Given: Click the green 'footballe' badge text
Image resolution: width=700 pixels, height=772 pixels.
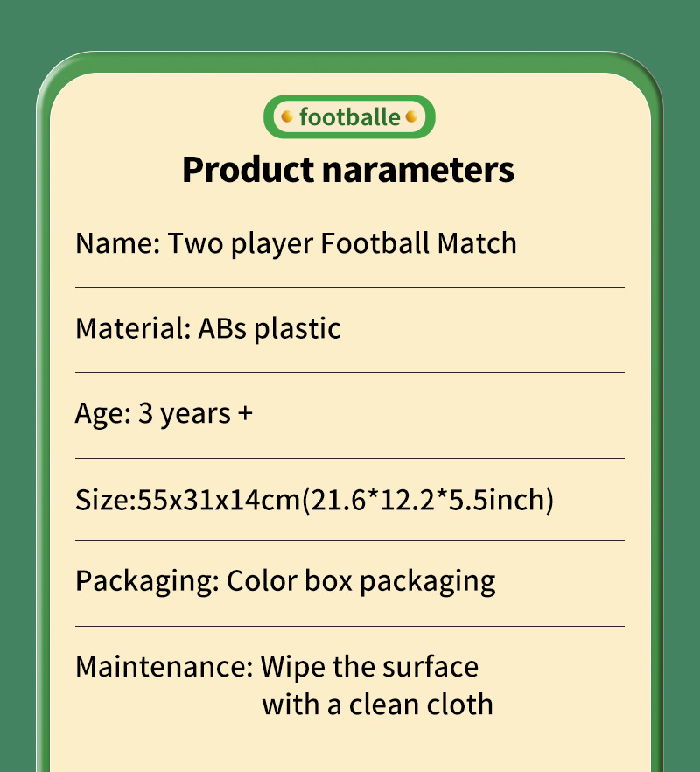Looking at the screenshot, I should (x=349, y=117).
